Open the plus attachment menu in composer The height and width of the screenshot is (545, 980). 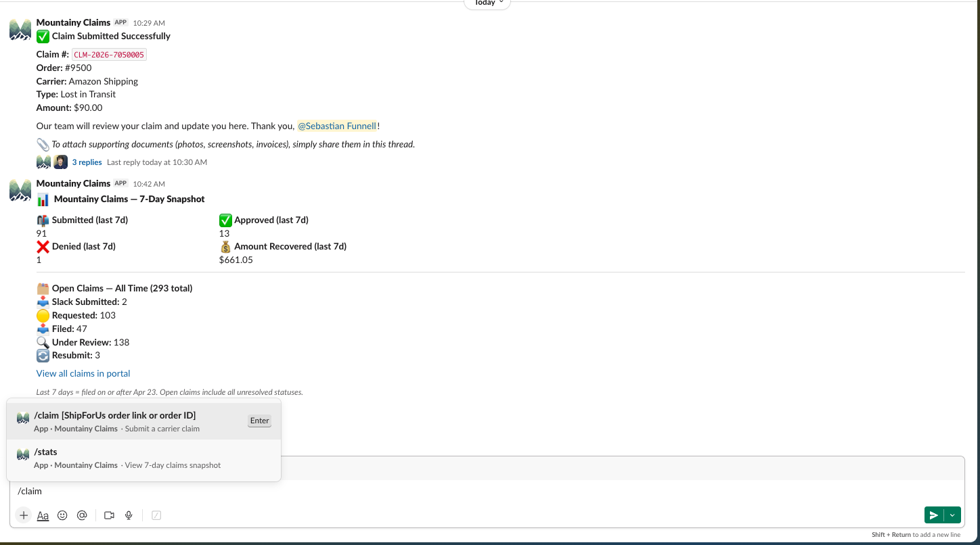click(x=24, y=515)
